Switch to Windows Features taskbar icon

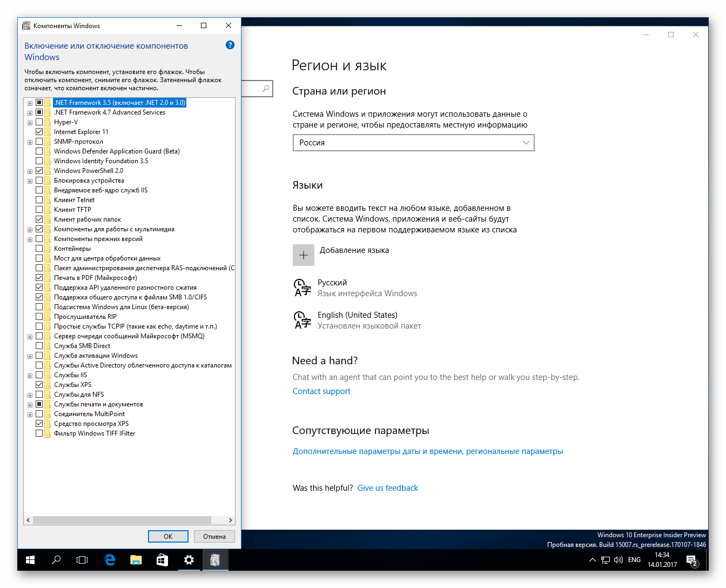point(215,560)
